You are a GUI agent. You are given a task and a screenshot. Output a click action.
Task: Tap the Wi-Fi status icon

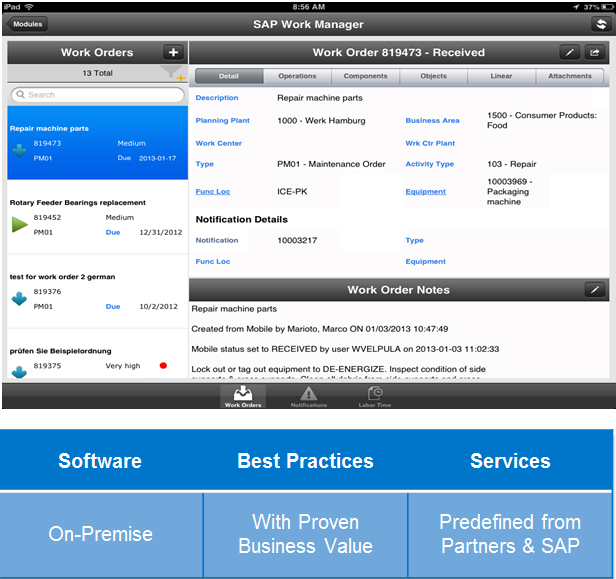29,7
